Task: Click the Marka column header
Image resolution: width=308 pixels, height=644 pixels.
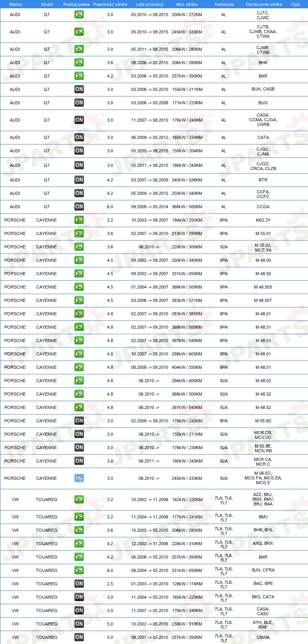Action: click(x=15, y=4)
